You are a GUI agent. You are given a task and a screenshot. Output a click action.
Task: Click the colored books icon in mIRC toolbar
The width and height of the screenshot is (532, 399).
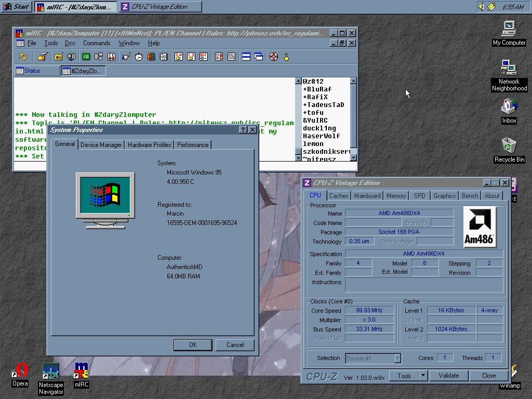pos(151,57)
